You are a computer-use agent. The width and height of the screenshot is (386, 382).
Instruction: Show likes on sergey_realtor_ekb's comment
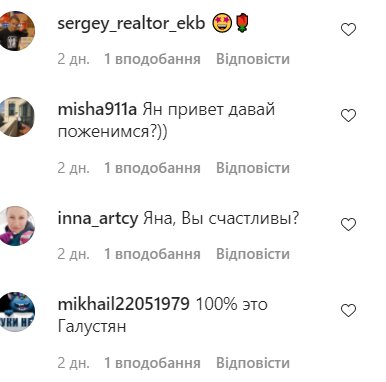(x=152, y=59)
